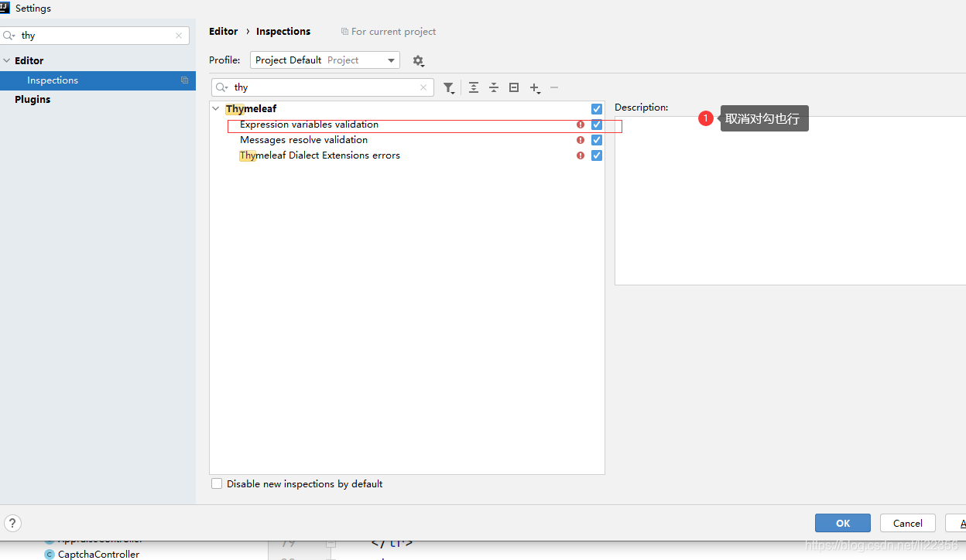Open the profile gear settings icon
Image resolution: width=966 pixels, height=560 pixels.
(x=418, y=60)
